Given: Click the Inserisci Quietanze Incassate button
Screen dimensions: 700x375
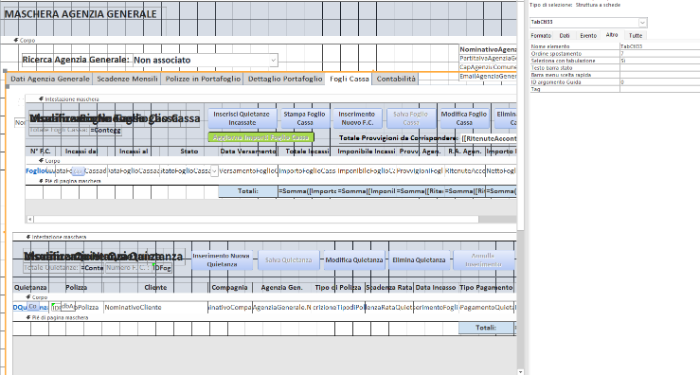Looking at the screenshot, I should click(x=241, y=118).
